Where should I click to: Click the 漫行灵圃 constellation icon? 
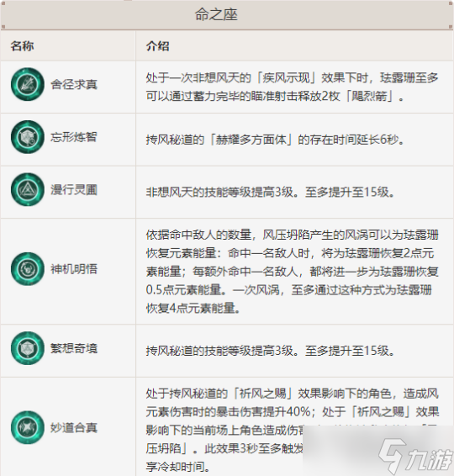(x=28, y=189)
